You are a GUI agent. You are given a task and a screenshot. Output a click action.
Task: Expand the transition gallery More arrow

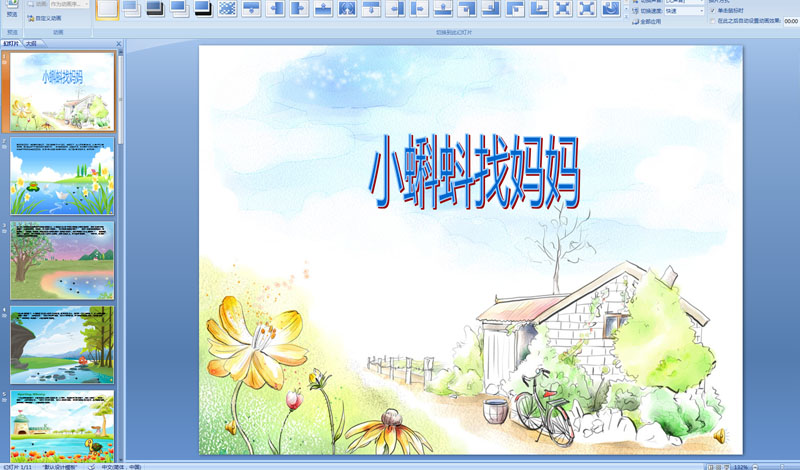click(626, 16)
